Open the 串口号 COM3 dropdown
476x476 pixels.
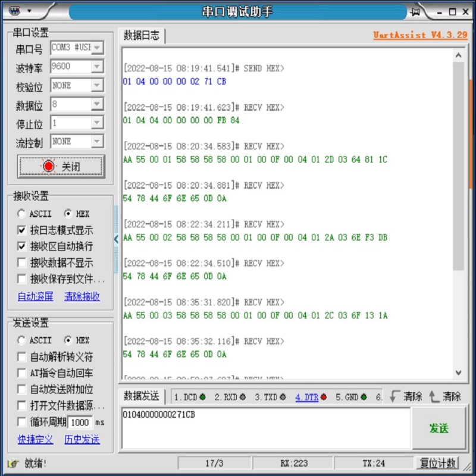[97, 48]
